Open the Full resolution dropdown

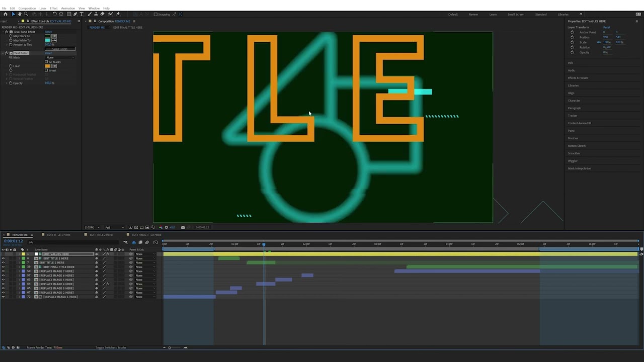[x=113, y=227]
